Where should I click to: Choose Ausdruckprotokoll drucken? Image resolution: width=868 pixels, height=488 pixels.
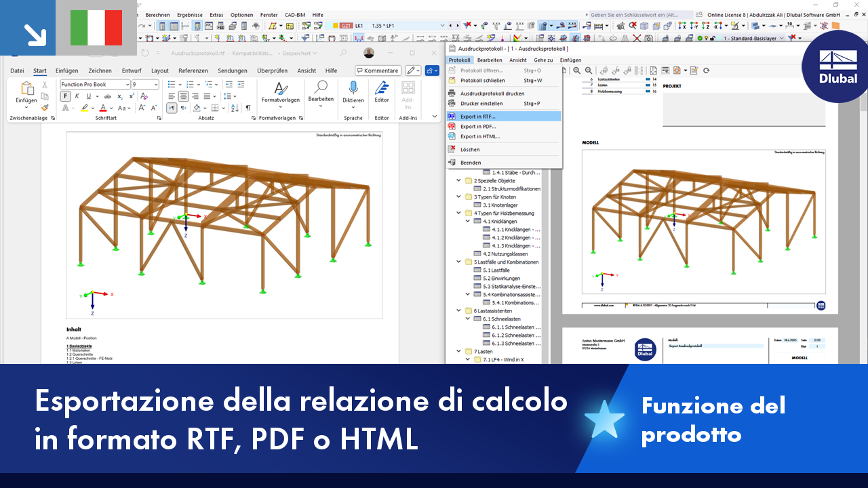click(x=504, y=94)
